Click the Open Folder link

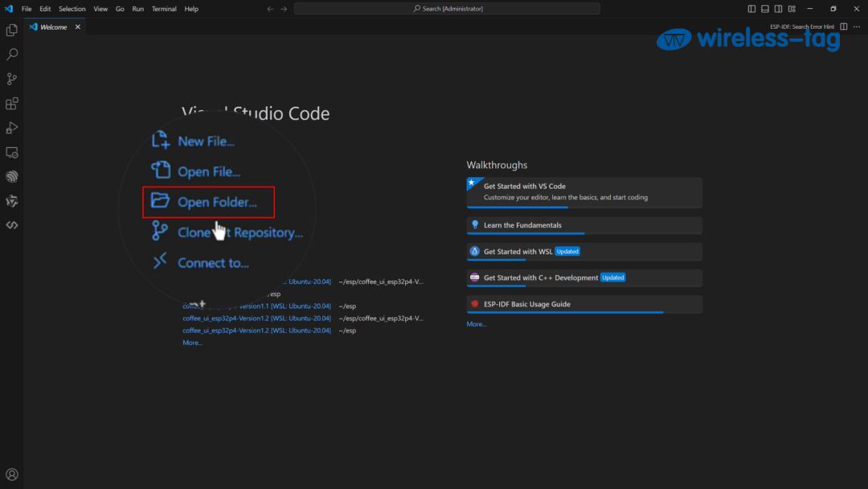(x=217, y=203)
